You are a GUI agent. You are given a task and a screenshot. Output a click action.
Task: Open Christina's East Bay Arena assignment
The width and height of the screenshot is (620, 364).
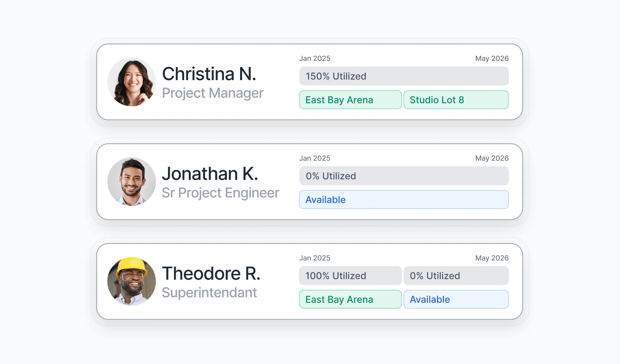(350, 100)
